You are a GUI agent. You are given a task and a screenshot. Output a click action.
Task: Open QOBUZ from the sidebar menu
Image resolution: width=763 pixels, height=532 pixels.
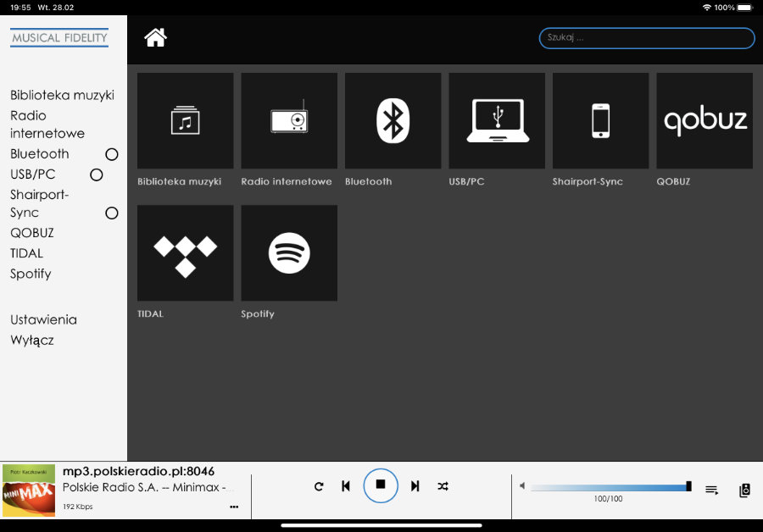[32, 233]
